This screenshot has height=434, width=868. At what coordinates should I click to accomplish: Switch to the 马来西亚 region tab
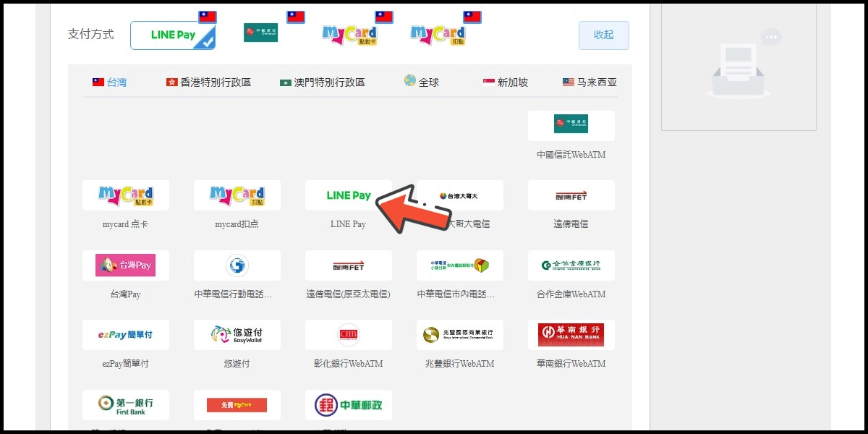point(590,82)
